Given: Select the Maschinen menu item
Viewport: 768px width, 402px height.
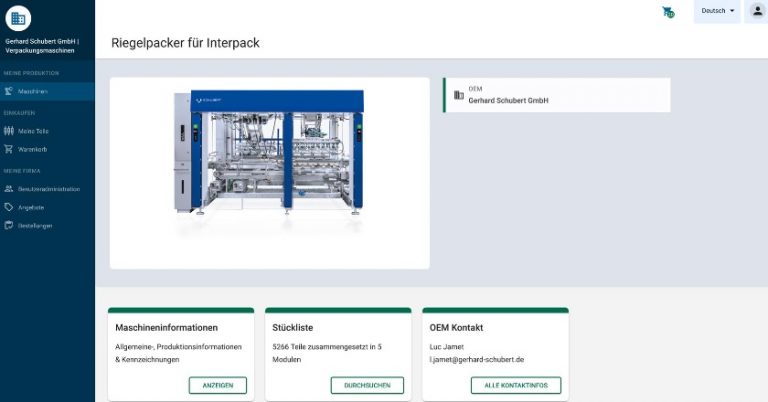Looking at the screenshot, I should click(x=33, y=91).
